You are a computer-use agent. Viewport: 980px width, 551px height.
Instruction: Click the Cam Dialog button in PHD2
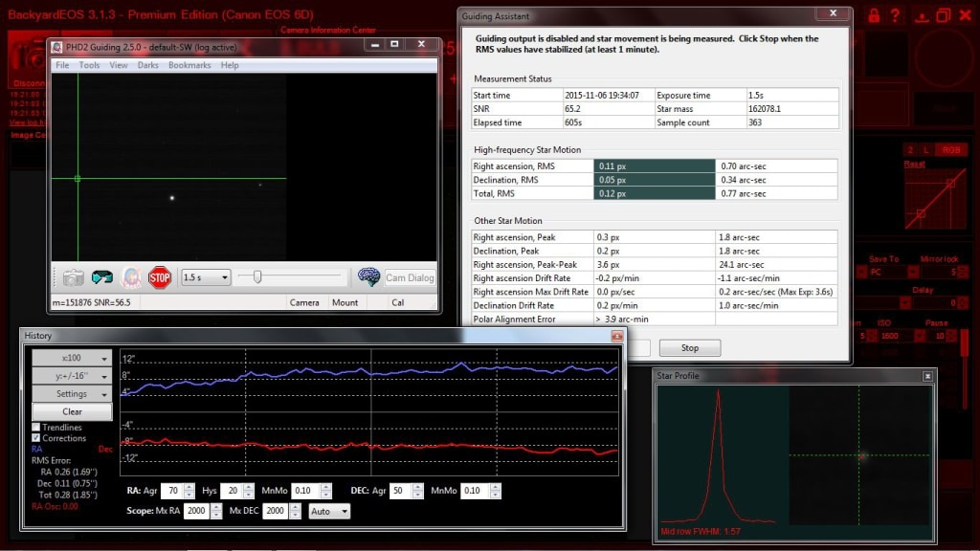point(410,277)
